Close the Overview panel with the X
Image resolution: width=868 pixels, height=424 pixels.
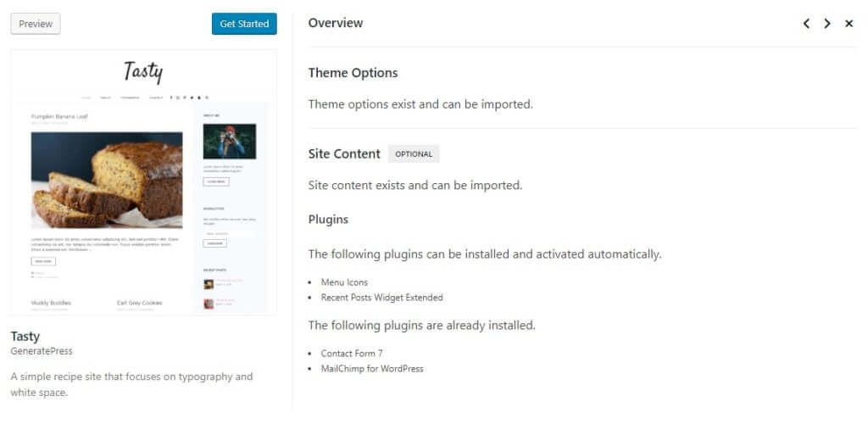849,23
